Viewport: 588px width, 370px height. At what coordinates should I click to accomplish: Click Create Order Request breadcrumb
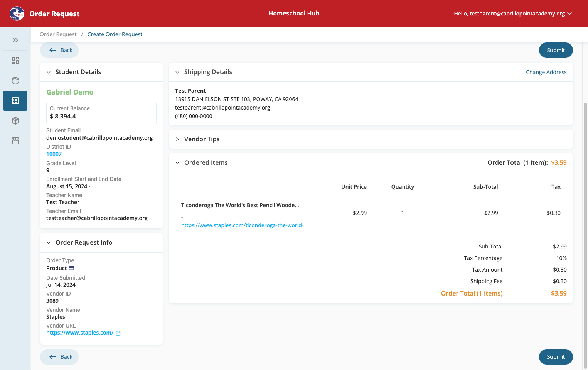[x=115, y=34]
